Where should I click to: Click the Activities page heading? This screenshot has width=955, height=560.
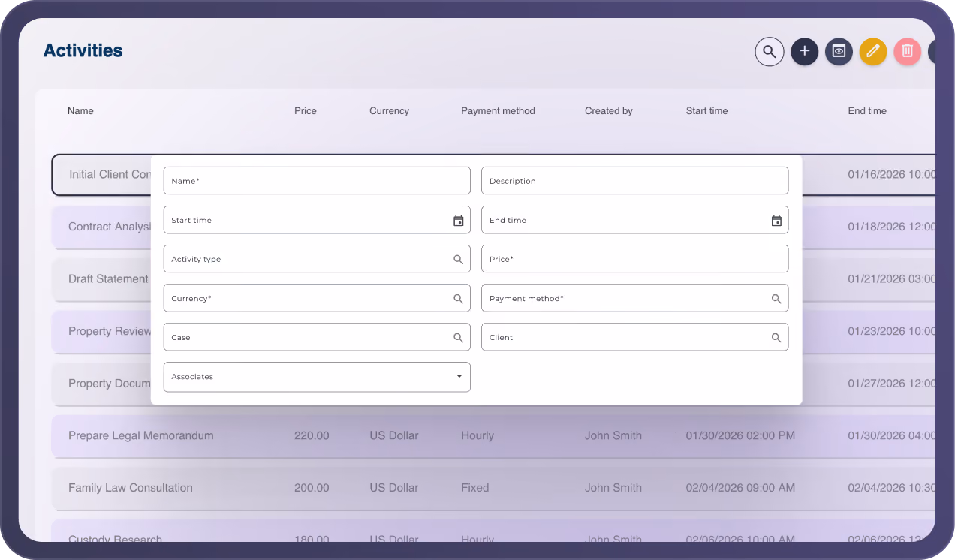[x=83, y=50]
